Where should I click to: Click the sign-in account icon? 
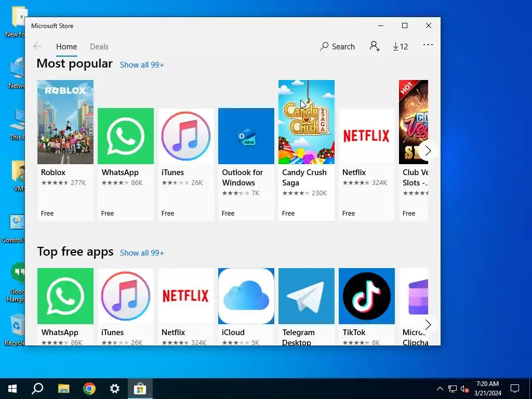[375, 46]
